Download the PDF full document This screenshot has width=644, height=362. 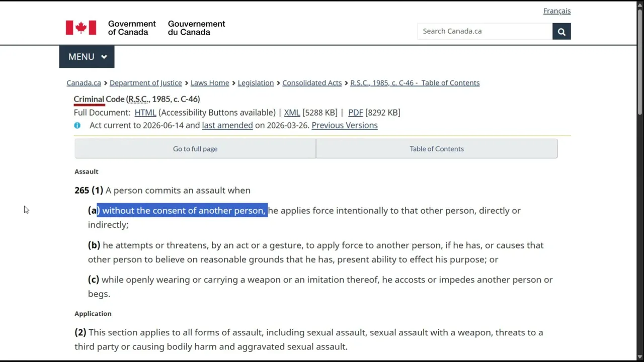pyautogui.click(x=356, y=113)
